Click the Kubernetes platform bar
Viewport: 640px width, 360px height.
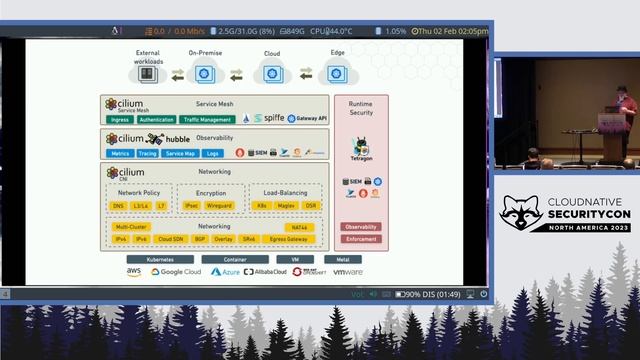coord(160,260)
